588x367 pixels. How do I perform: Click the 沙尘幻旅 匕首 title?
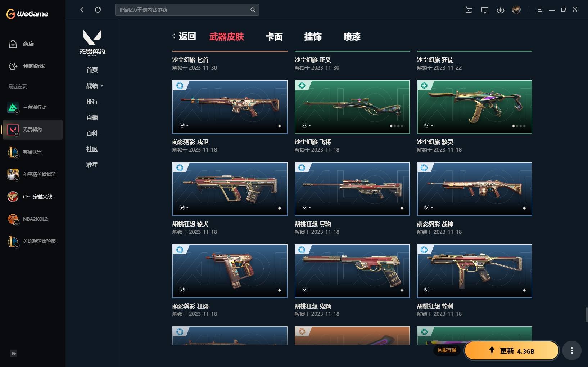coord(190,60)
